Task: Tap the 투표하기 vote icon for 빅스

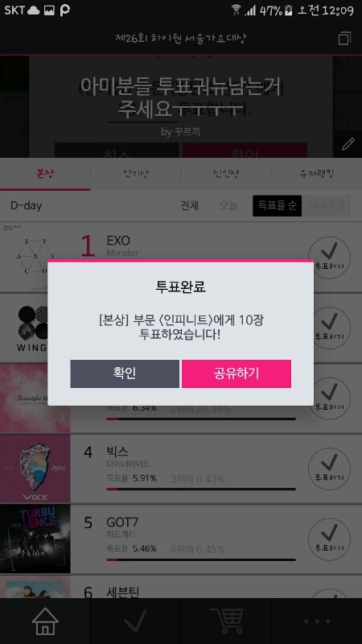Action: (329, 469)
